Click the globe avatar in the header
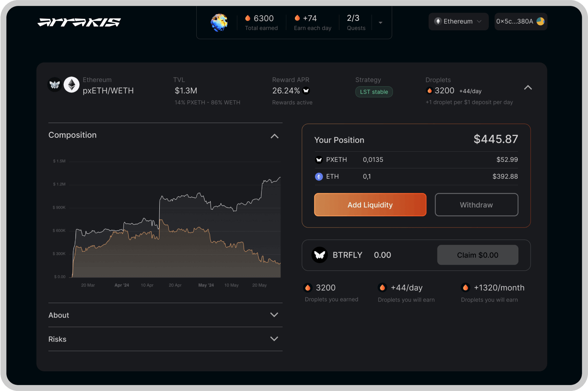The width and height of the screenshot is (588, 391). [219, 22]
